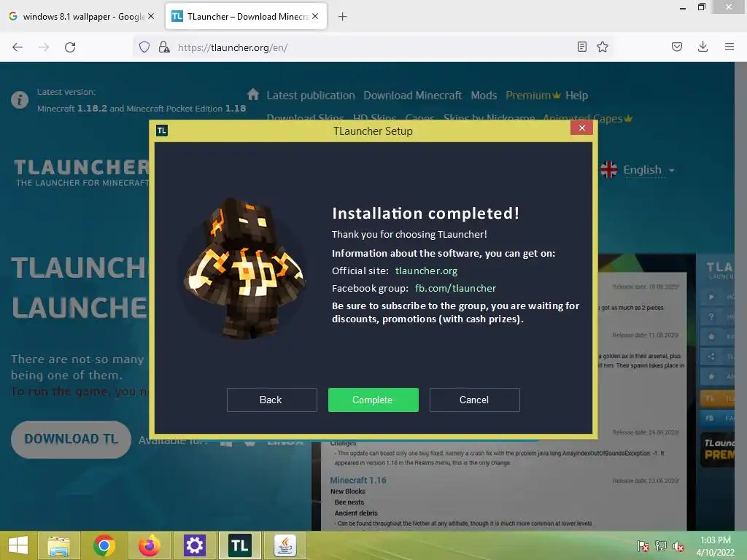
Task: Open the clock showing 1:03 PM
Action: click(715, 546)
